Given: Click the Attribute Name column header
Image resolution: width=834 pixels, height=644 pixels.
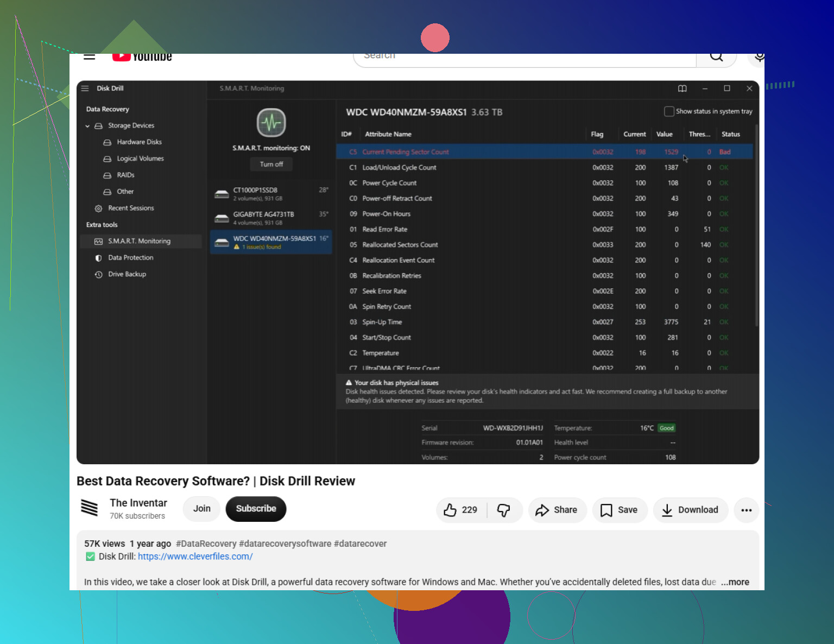Looking at the screenshot, I should [388, 134].
